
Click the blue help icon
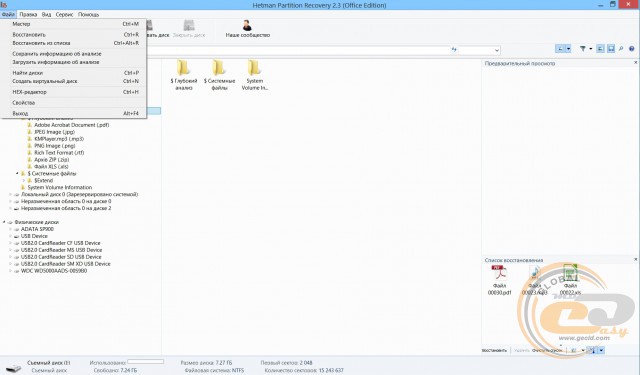631,49
